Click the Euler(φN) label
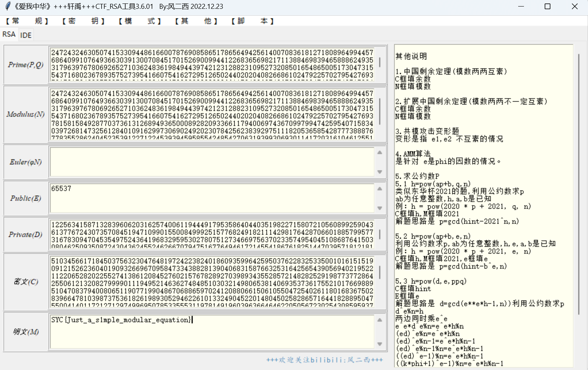 coord(26,162)
